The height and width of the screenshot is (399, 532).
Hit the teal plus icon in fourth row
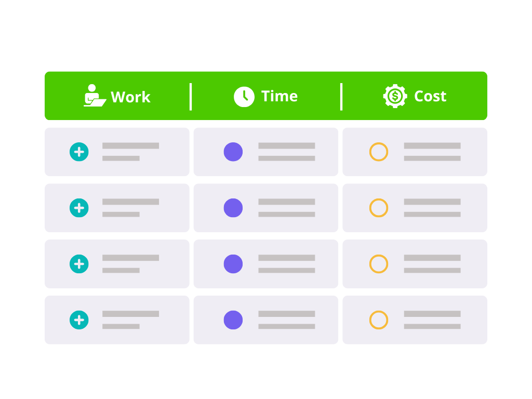[79, 320]
